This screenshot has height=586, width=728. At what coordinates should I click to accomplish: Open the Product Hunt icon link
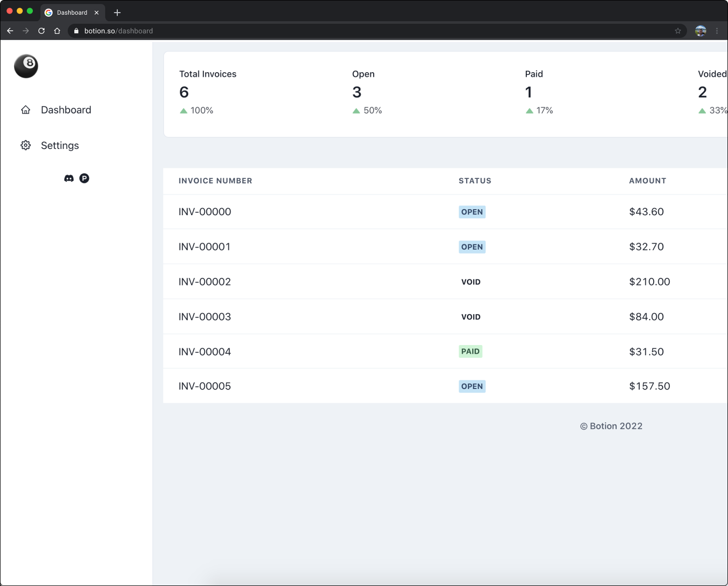(84, 178)
